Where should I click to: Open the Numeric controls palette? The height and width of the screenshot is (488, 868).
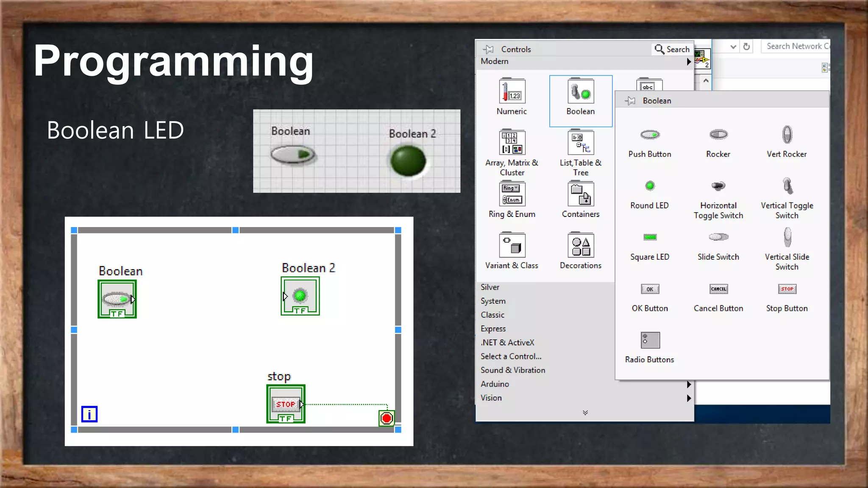(512, 97)
